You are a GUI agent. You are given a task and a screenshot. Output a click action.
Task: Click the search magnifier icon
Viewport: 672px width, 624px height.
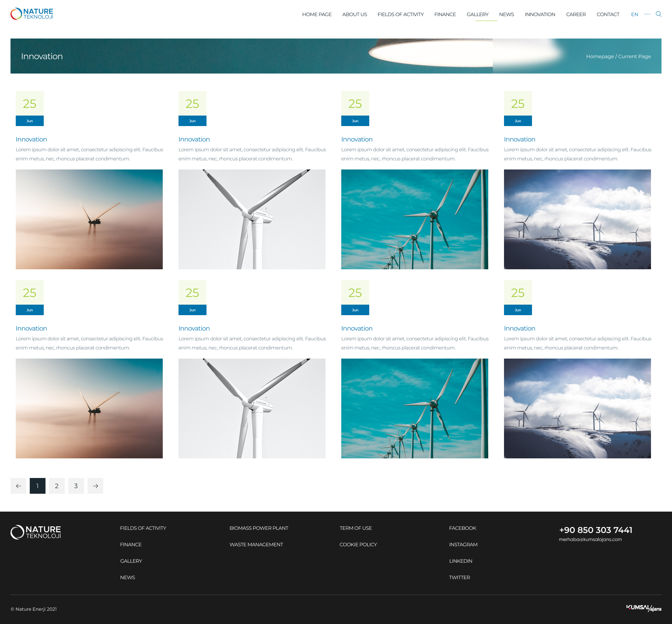[658, 14]
